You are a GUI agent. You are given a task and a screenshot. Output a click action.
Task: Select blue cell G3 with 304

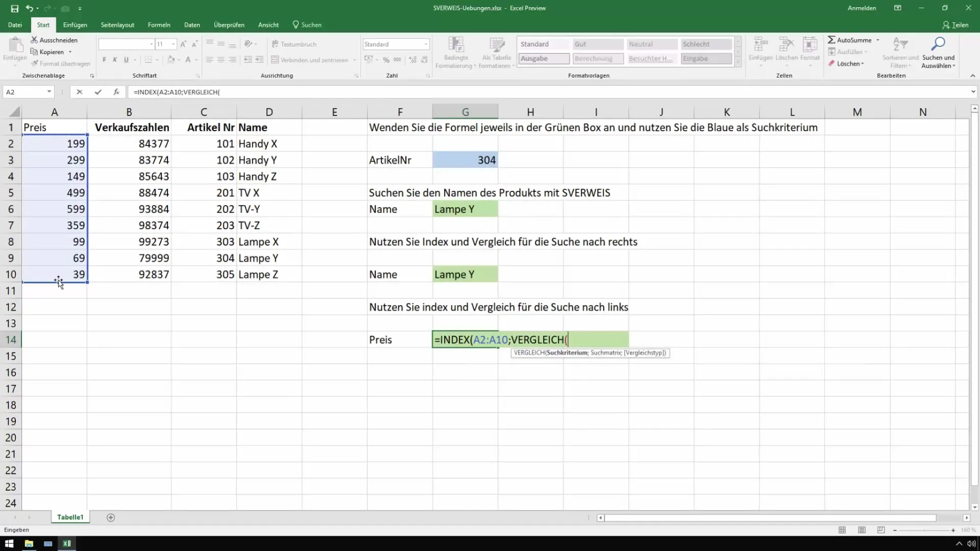465,160
